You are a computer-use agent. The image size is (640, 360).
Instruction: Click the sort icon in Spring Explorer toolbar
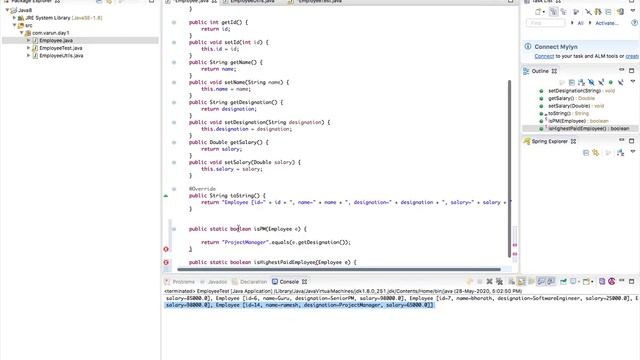620,153
